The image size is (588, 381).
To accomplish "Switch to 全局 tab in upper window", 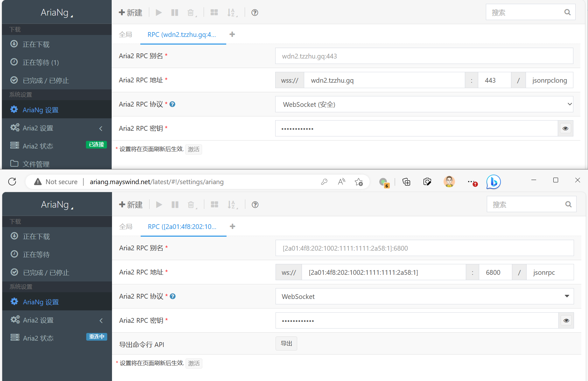I will [x=125, y=35].
